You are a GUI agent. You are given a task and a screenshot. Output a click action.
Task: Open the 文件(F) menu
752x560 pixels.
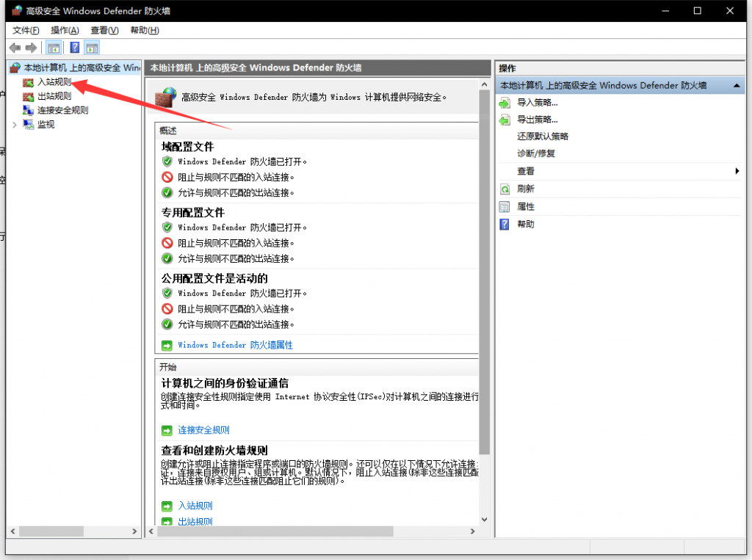26,30
